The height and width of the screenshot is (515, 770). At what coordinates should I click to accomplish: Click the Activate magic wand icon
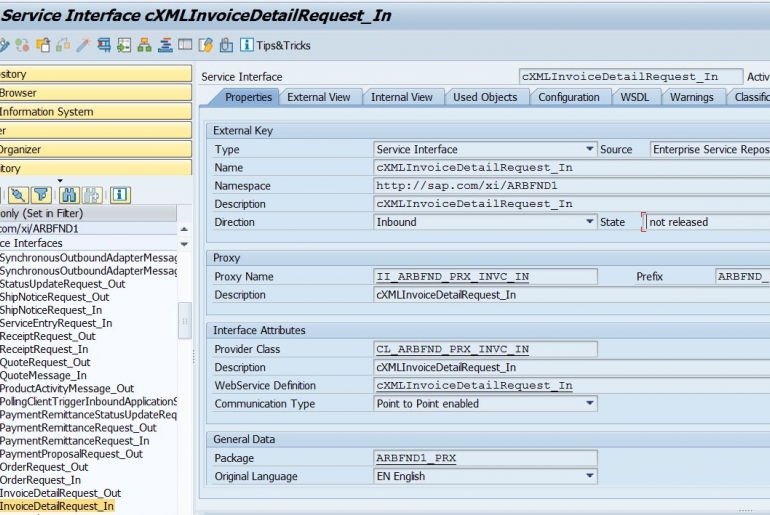[83, 45]
